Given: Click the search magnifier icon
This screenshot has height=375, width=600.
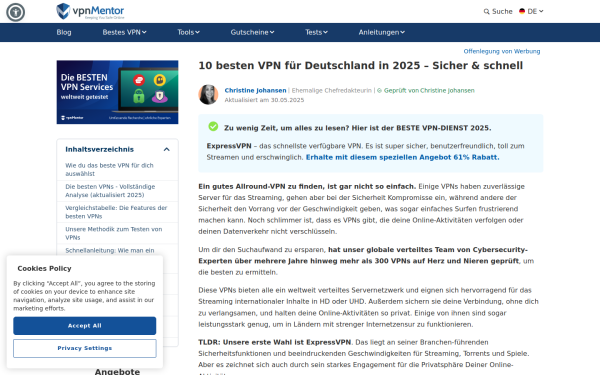Looking at the screenshot, I should (486, 11).
